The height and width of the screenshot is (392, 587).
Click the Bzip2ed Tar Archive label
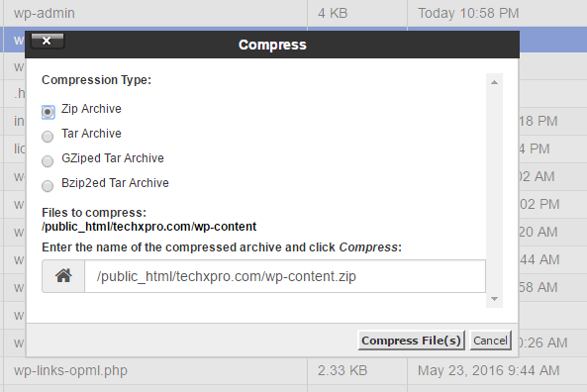click(x=115, y=183)
